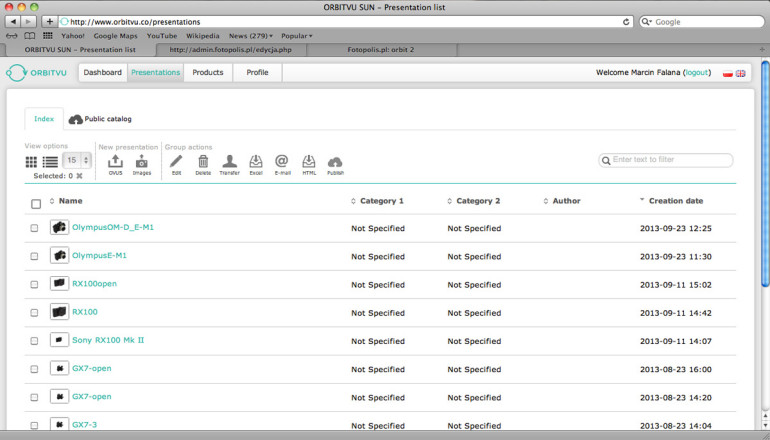The height and width of the screenshot is (440, 770).
Task: Open the GX7-3 presentation link
Action: tap(84, 424)
